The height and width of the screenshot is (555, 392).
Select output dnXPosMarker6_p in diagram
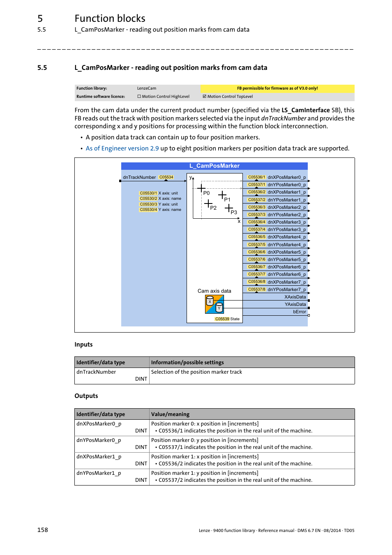[x=287, y=267]
